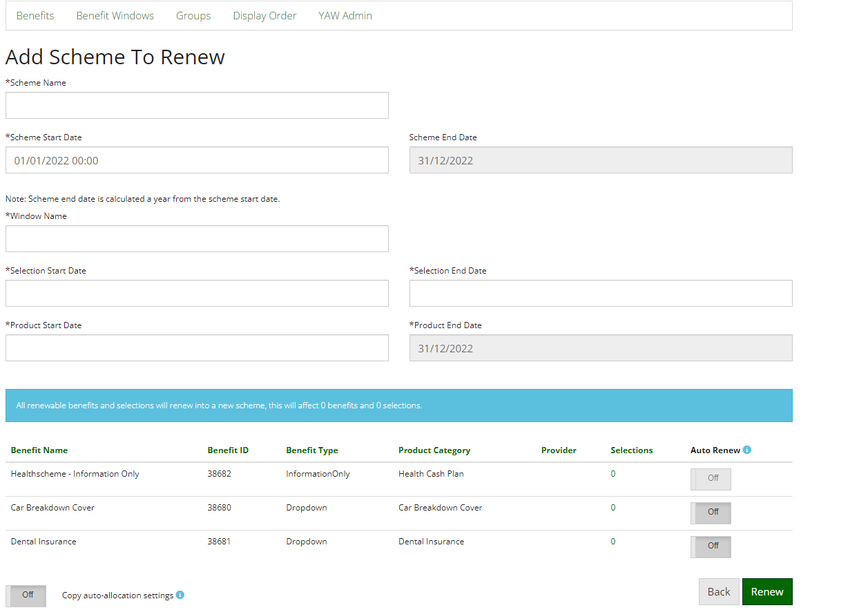Turn on Auto Renew for Car Breakdown Cover

click(711, 513)
